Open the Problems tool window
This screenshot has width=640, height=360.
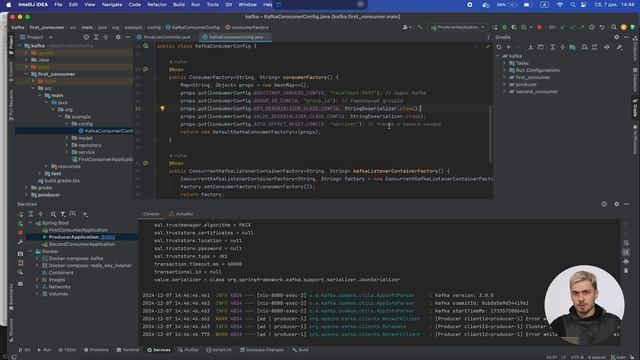coord(96,350)
